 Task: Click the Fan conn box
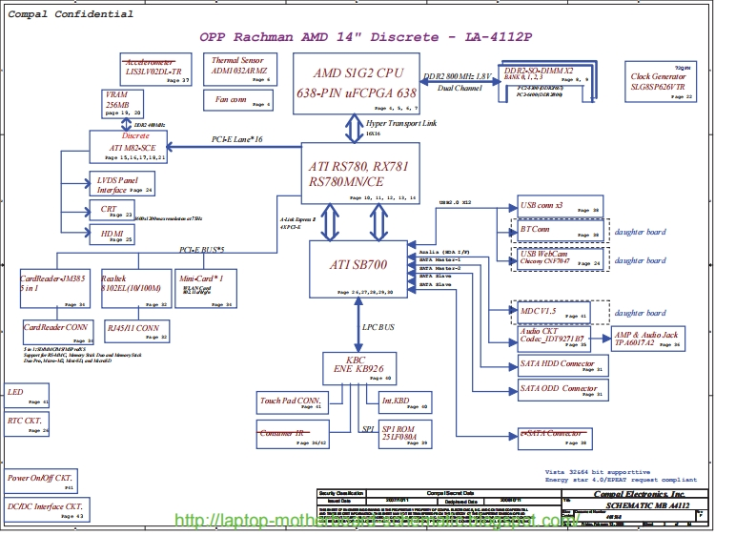tap(239, 99)
